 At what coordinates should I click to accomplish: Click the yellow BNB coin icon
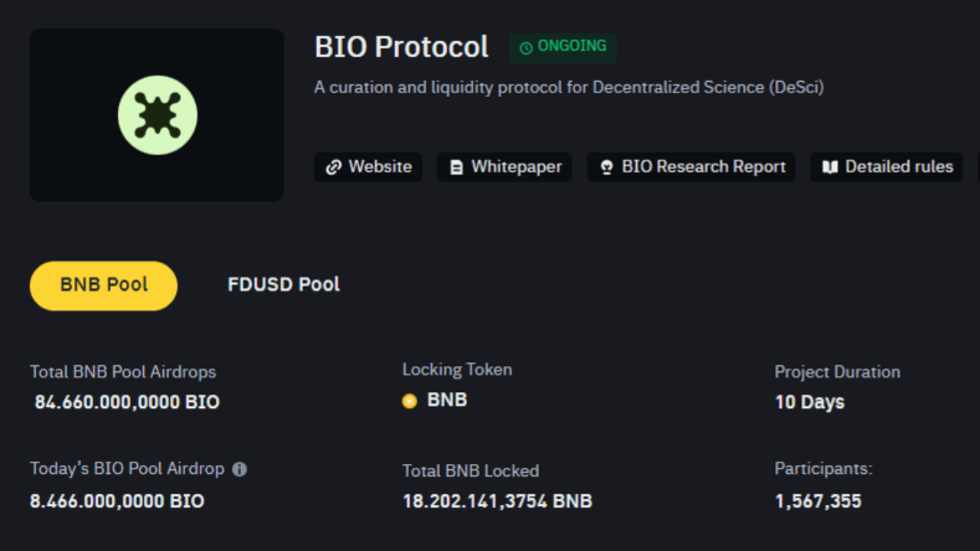click(409, 400)
